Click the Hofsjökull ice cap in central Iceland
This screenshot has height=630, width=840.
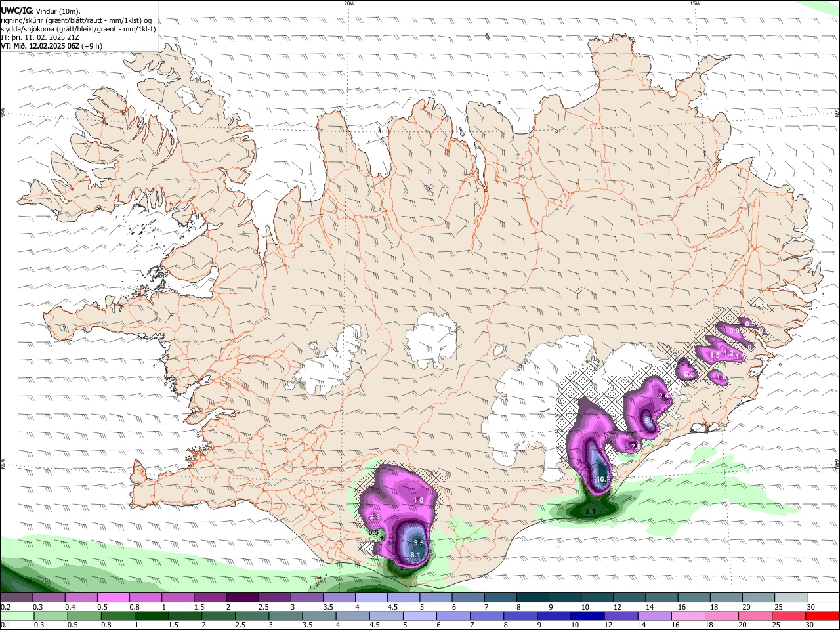pyautogui.click(x=432, y=339)
